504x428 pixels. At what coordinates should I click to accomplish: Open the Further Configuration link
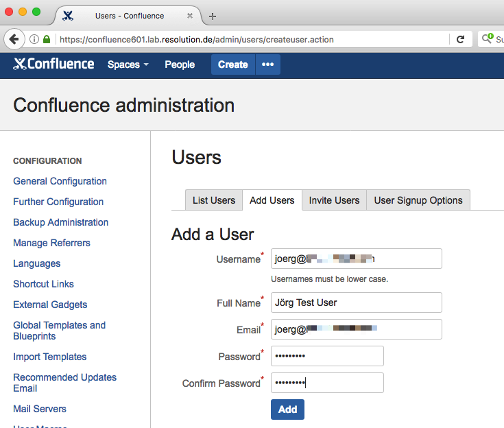[x=58, y=202]
